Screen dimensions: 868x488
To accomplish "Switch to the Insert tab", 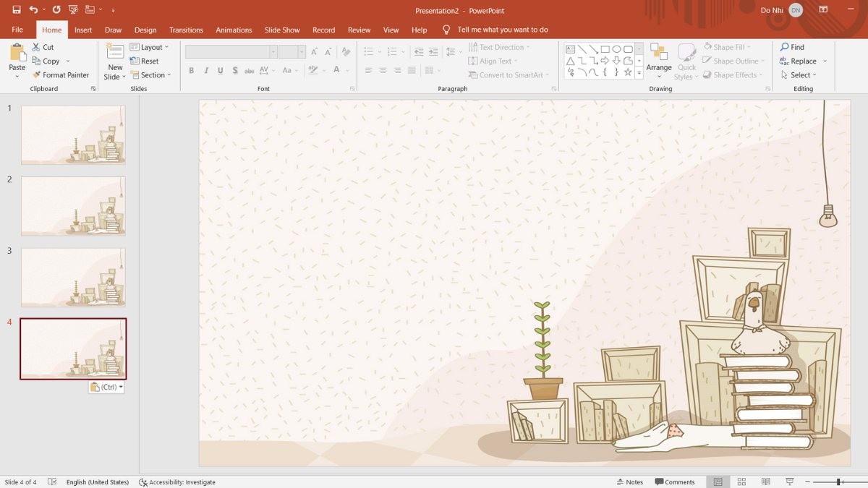I will pos(83,30).
